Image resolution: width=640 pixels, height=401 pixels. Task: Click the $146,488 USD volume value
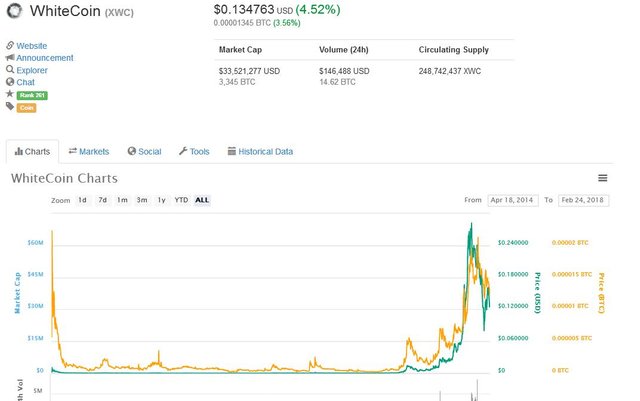344,71
